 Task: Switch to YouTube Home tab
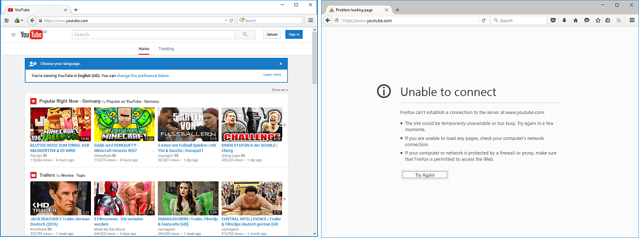[x=144, y=49]
